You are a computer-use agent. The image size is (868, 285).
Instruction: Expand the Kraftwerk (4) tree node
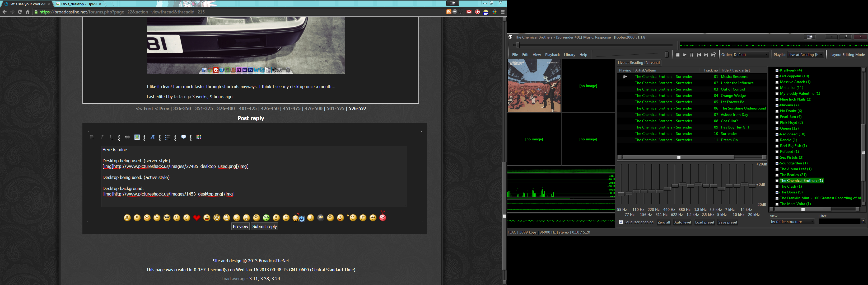[777, 71]
